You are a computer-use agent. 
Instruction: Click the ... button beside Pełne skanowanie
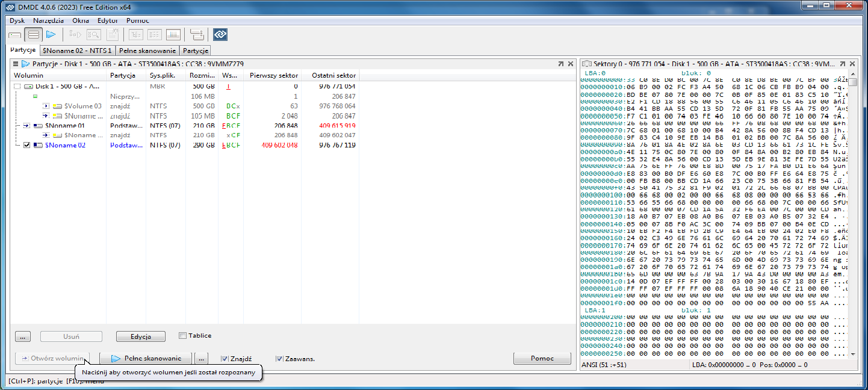click(x=202, y=358)
